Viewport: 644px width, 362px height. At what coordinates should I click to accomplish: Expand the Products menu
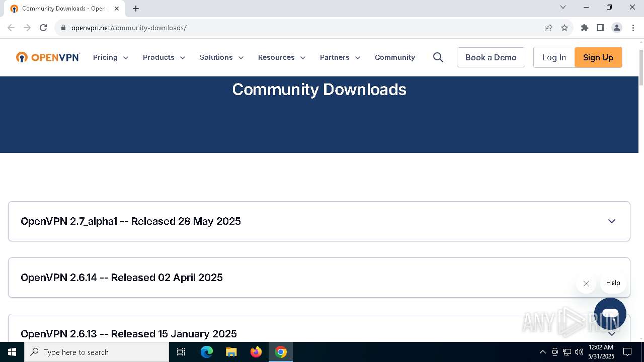tap(164, 57)
